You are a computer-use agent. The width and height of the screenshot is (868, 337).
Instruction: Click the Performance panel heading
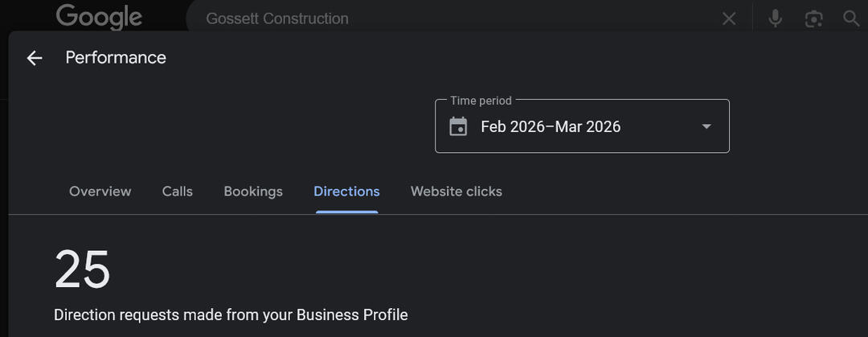(x=116, y=58)
